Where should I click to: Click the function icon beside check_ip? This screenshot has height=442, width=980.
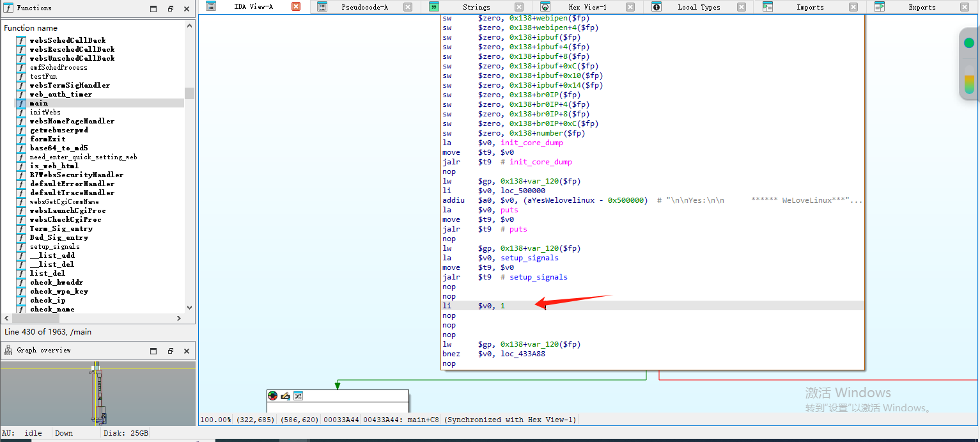pos(21,300)
